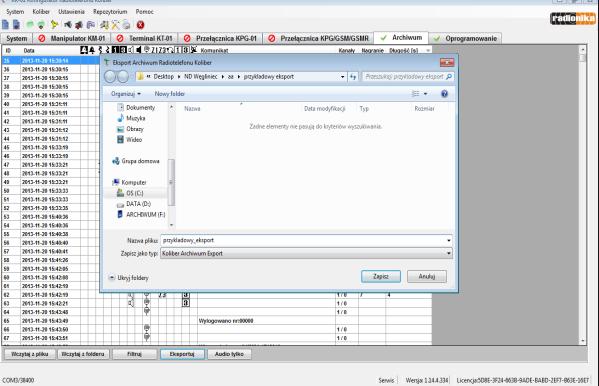Click the refresh button beside the path bar
This screenshot has width=599, height=386.
pyautogui.click(x=353, y=76)
